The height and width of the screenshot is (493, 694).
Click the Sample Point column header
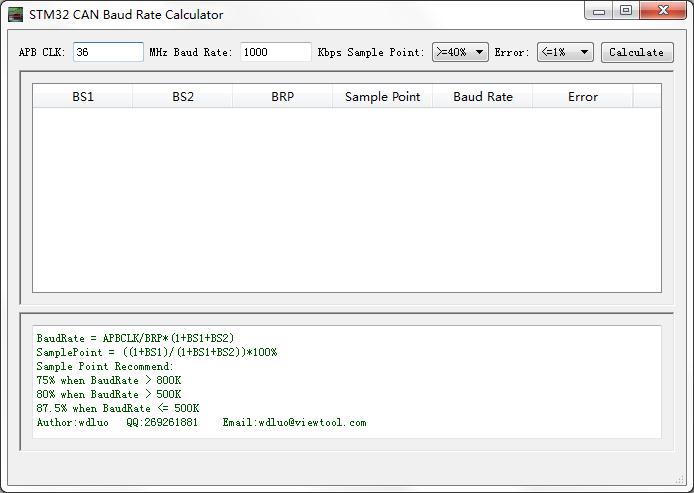382,97
